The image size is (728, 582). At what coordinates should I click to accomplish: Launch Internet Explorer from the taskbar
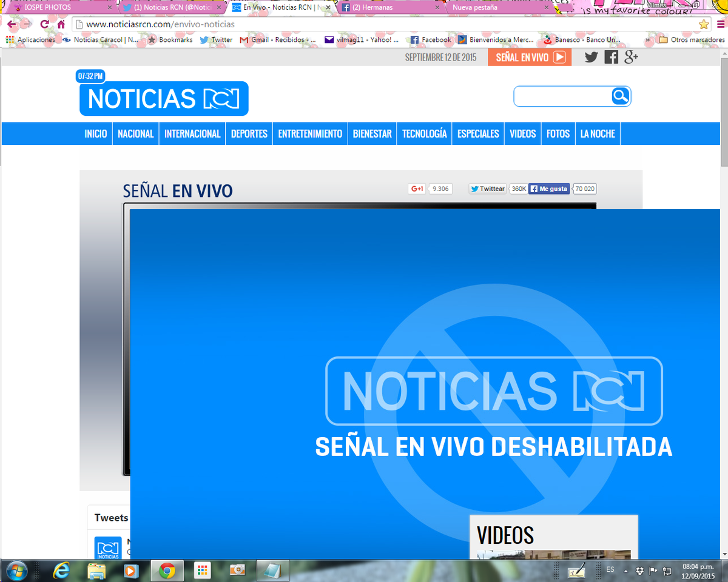[x=61, y=570]
